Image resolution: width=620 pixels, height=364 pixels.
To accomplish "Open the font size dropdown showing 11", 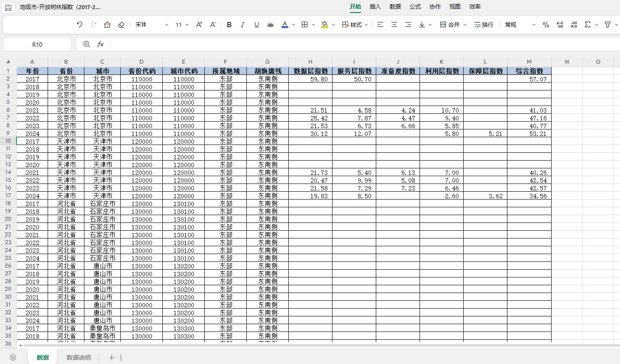I will (182, 25).
